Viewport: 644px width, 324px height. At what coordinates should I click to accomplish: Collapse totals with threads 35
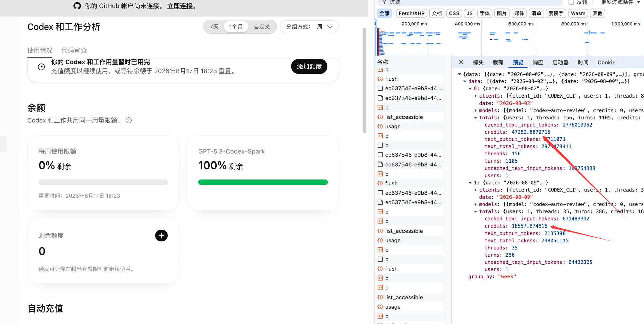click(475, 212)
